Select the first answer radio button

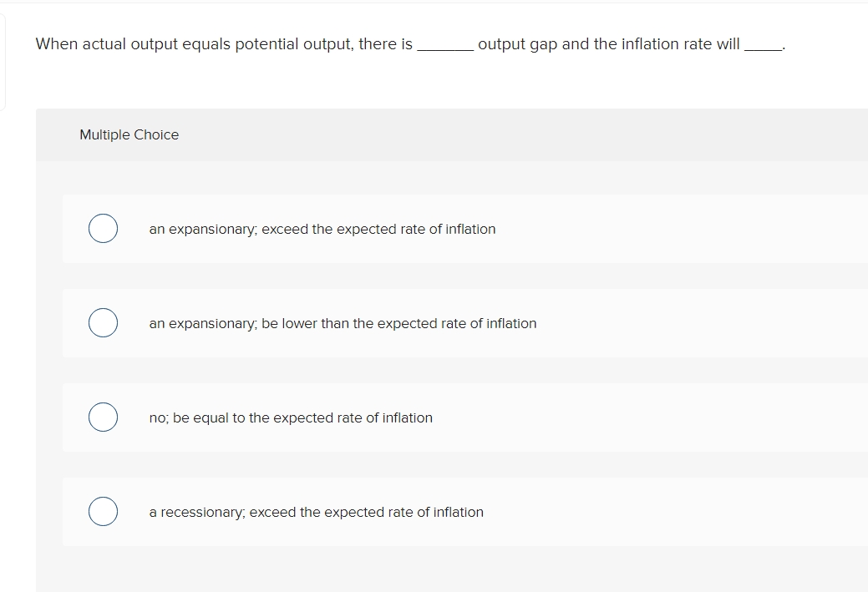[x=102, y=228]
